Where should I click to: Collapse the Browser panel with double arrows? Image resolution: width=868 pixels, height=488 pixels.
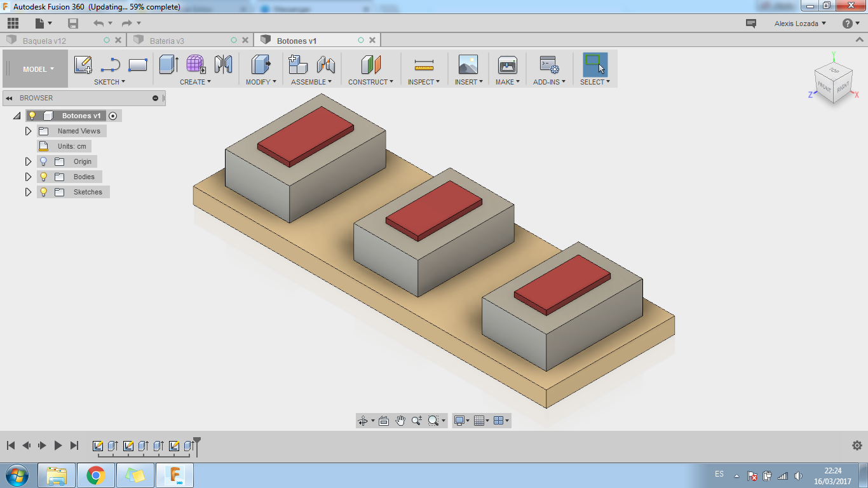(10, 98)
